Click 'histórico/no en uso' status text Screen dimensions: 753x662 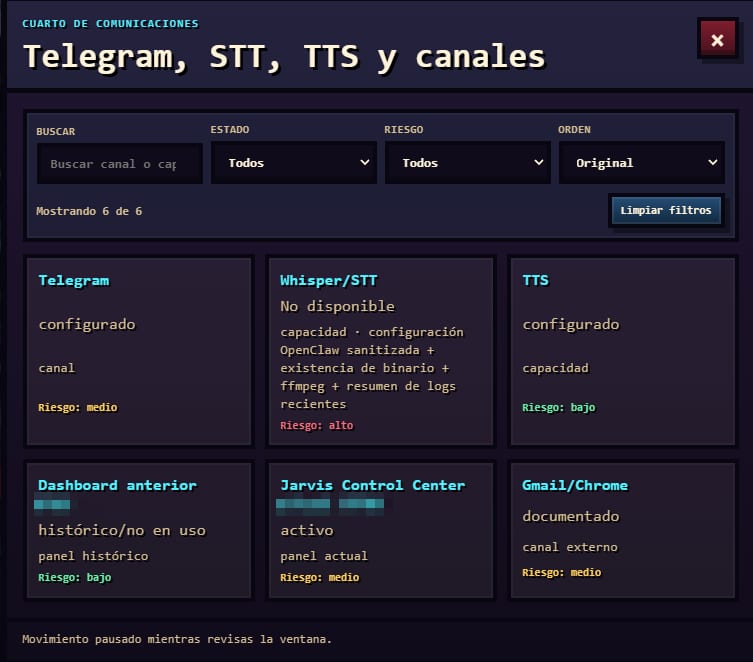pyautogui.click(x=122, y=530)
